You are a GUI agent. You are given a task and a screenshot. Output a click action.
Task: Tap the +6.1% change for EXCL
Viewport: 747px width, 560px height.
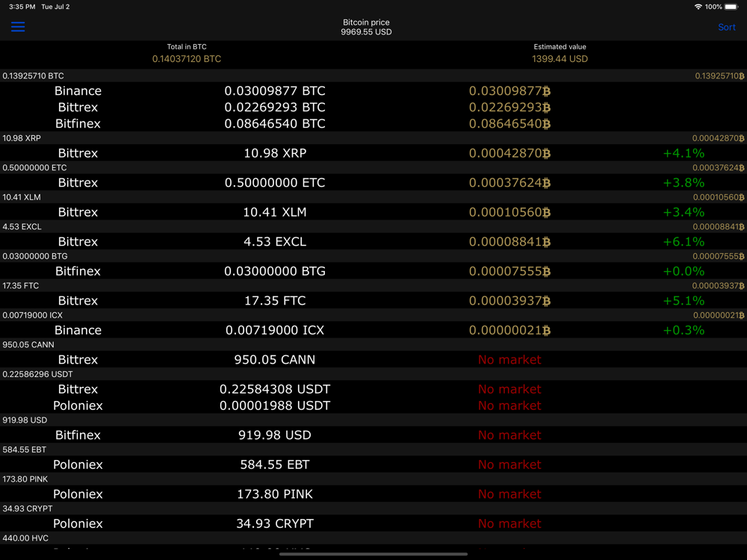tap(684, 241)
